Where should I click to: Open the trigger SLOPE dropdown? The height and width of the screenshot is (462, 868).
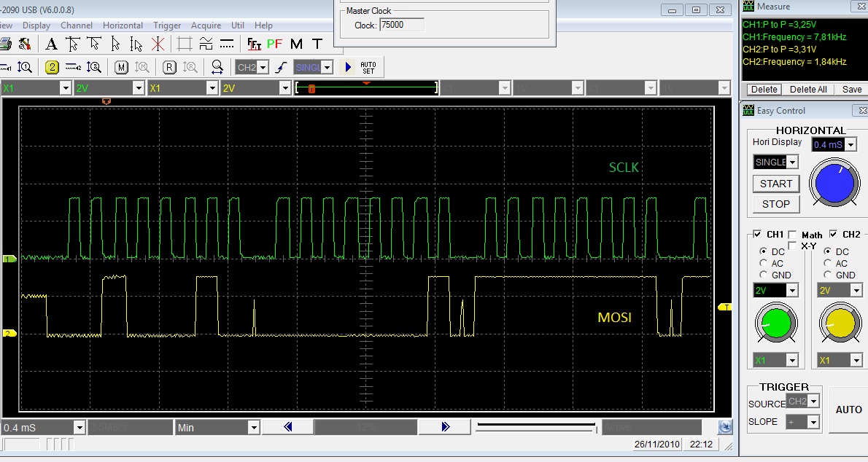coord(813,422)
